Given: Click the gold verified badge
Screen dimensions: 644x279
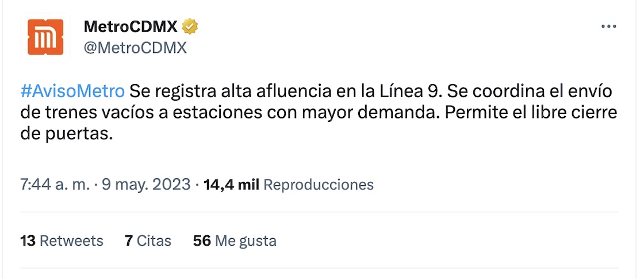Looking at the screenshot, I should (190, 26).
